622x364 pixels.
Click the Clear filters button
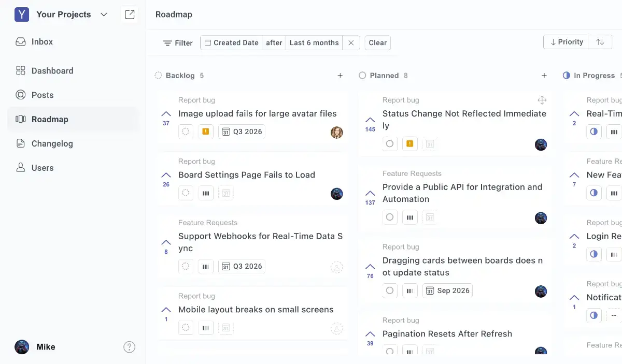coord(377,43)
